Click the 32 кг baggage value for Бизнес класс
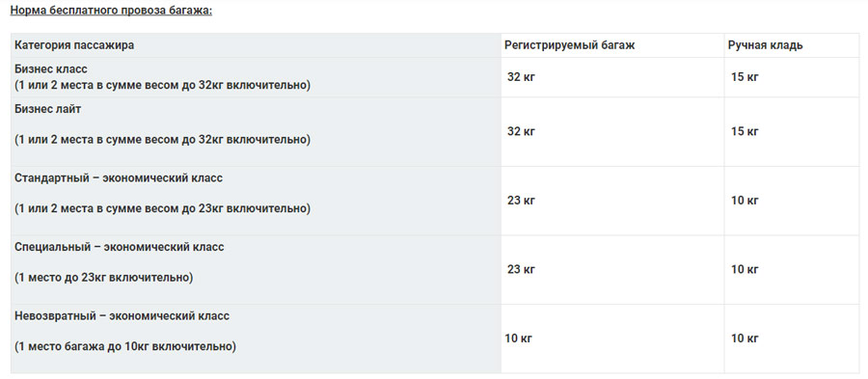The image size is (868, 379). point(522,77)
